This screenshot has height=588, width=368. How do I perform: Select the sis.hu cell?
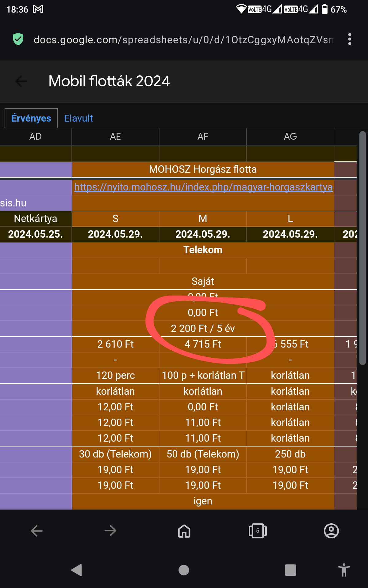pyautogui.click(x=36, y=203)
